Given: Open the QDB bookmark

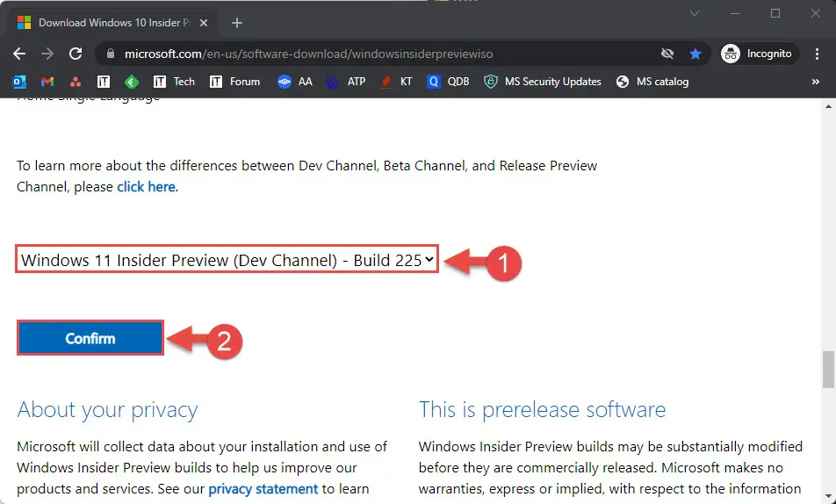Looking at the screenshot, I should (x=449, y=82).
